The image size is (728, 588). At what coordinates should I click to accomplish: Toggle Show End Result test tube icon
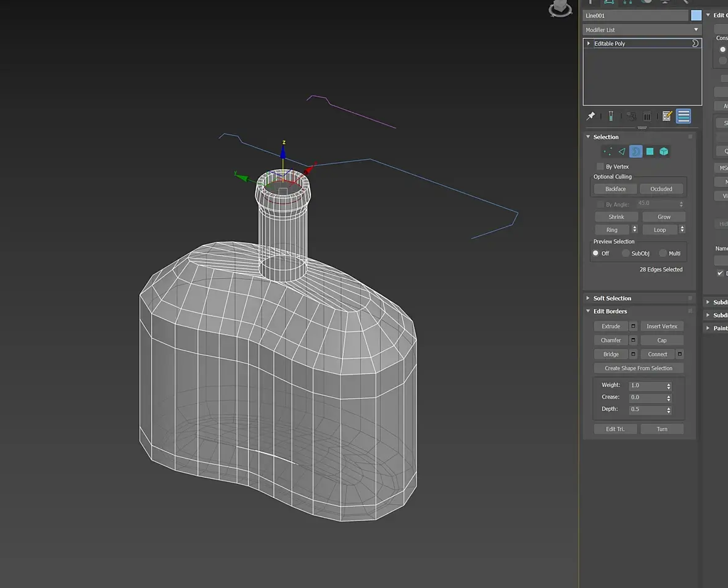click(x=610, y=116)
